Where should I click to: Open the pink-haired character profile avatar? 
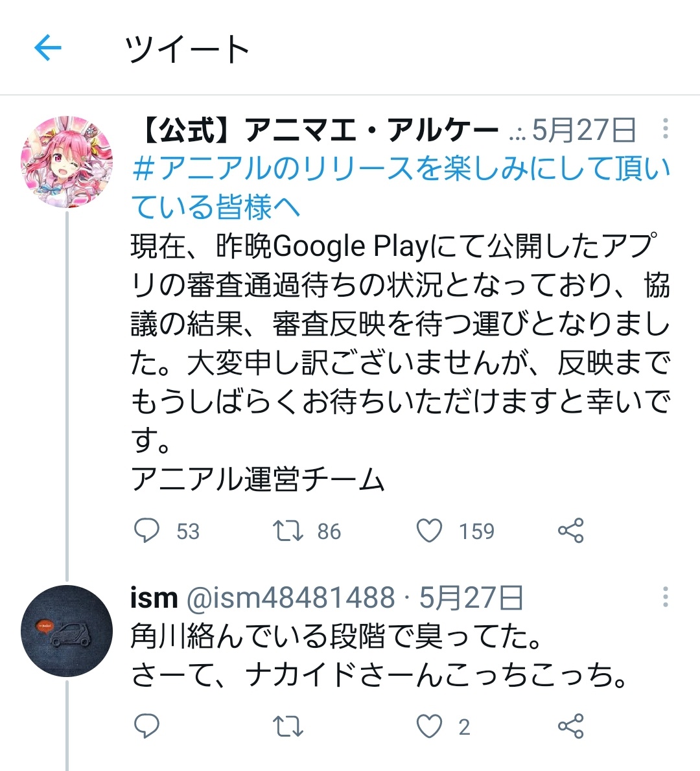pos(66,162)
